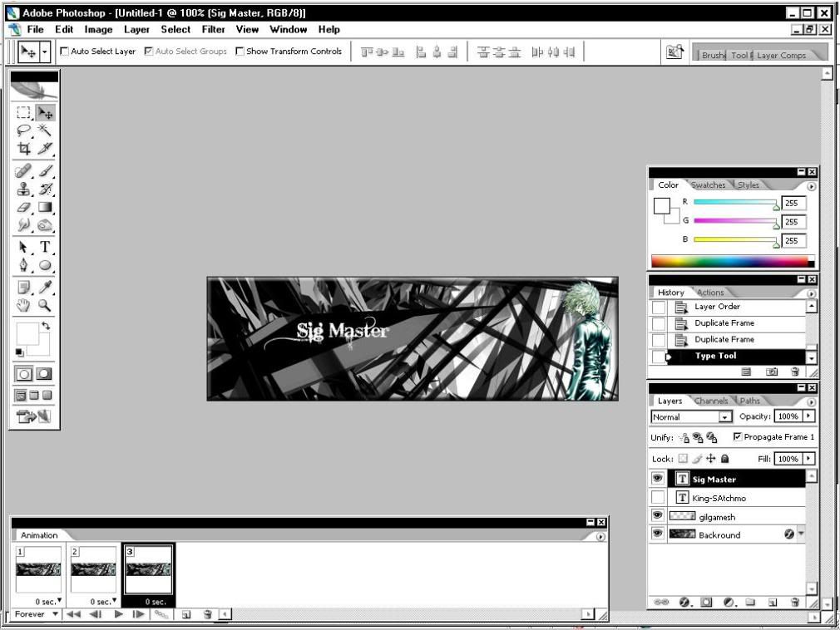Viewport: 840px width, 630px height.
Task: Open the File menu
Action: point(36,29)
